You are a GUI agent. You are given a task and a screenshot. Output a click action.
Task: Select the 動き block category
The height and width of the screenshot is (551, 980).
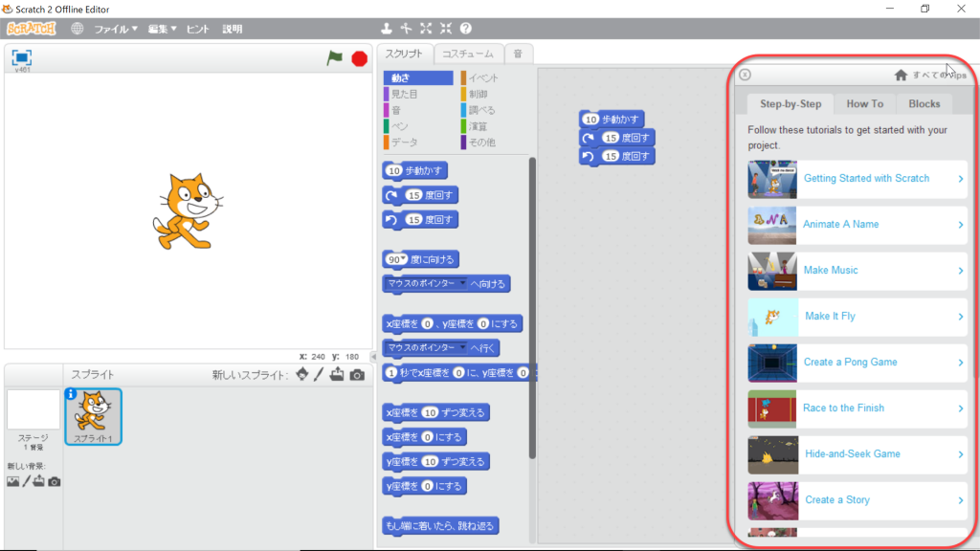tap(418, 77)
